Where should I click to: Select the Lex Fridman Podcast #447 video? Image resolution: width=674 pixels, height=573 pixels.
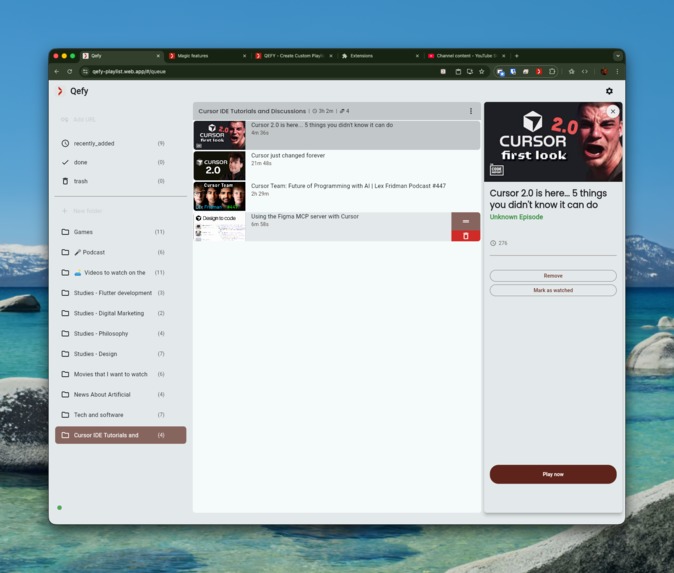click(337, 196)
